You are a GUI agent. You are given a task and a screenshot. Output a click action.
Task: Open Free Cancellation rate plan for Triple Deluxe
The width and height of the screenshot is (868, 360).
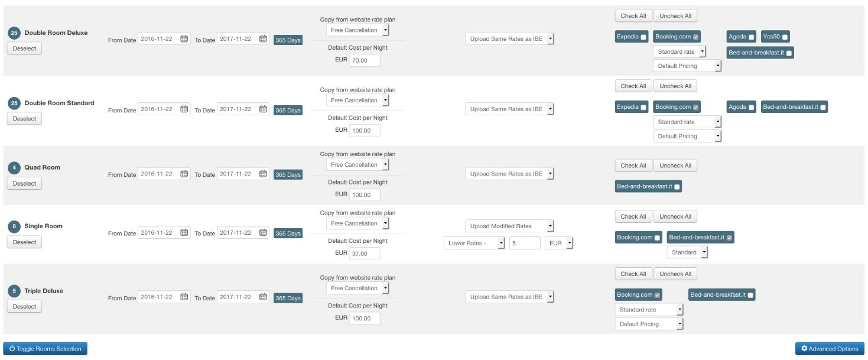click(x=357, y=288)
